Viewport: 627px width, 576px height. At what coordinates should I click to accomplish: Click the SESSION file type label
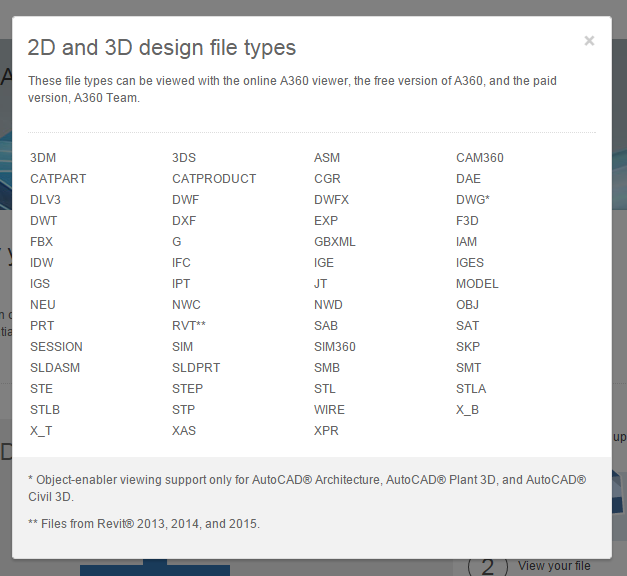tap(56, 347)
